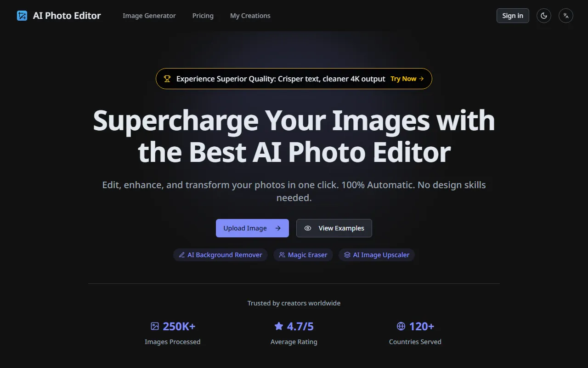Image resolution: width=588 pixels, height=368 pixels.
Task: Click the trophy icon in the banner
Action: 167,79
